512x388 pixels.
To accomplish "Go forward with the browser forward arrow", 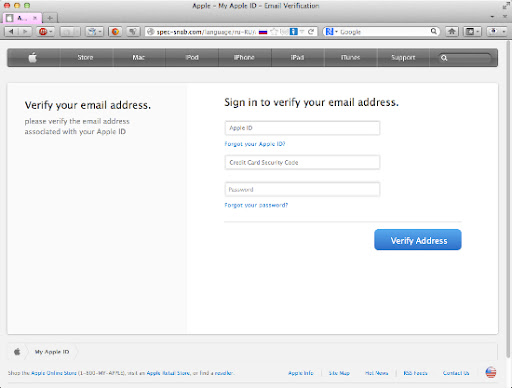I will click(x=25, y=32).
